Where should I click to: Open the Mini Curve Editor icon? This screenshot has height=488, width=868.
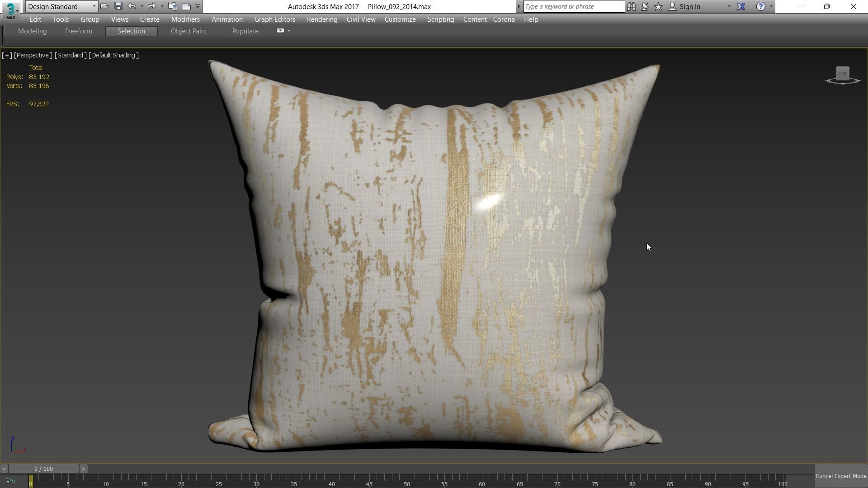coord(11,481)
